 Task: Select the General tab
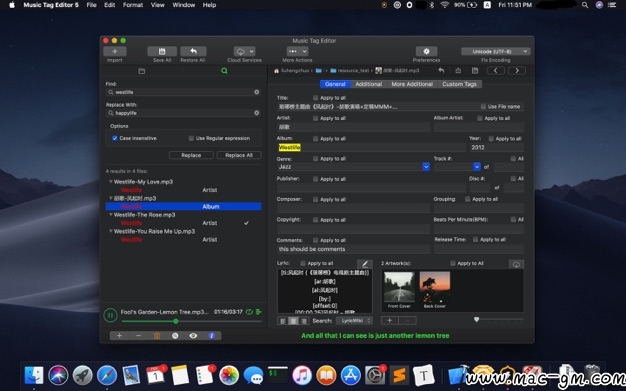[335, 84]
